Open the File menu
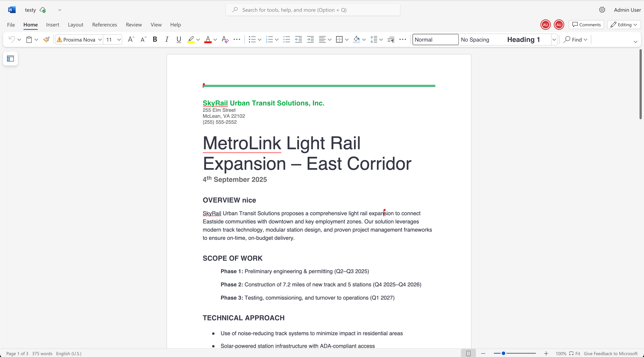This screenshot has width=644, height=357. pyautogui.click(x=11, y=25)
